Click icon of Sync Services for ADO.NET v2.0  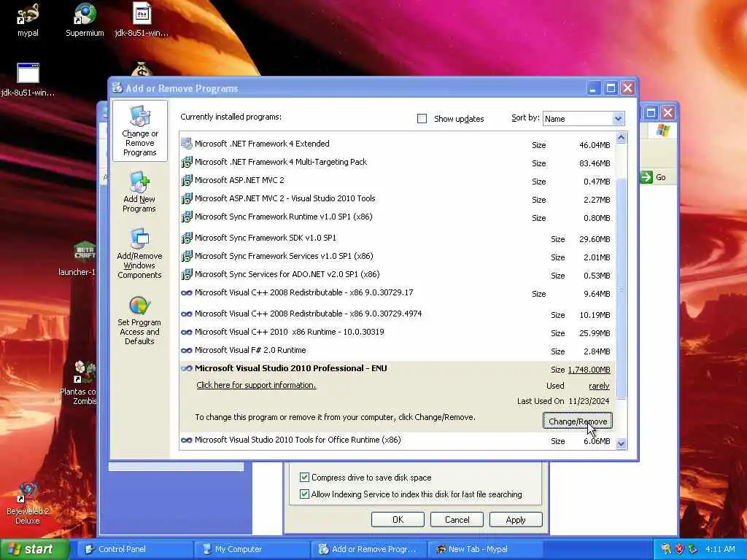(x=187, y=274)
